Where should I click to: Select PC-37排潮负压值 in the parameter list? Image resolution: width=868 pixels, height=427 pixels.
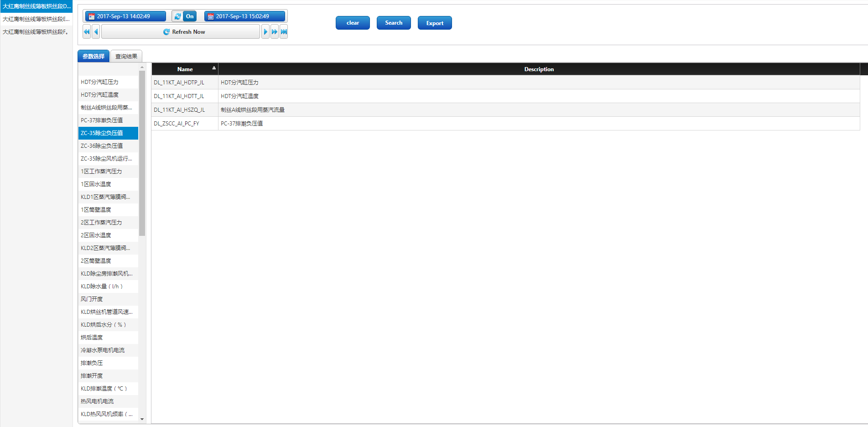tap(108, 120)
